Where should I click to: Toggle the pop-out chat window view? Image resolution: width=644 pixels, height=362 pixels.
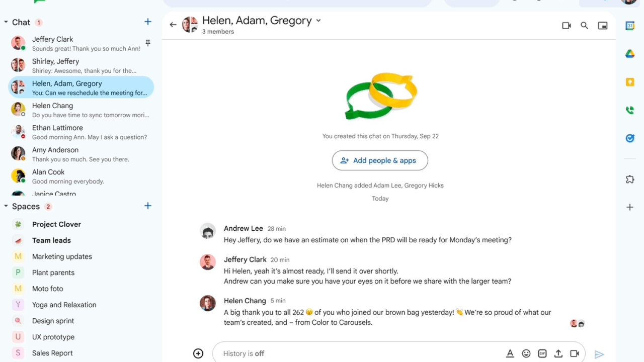click(x=603, y=26)
